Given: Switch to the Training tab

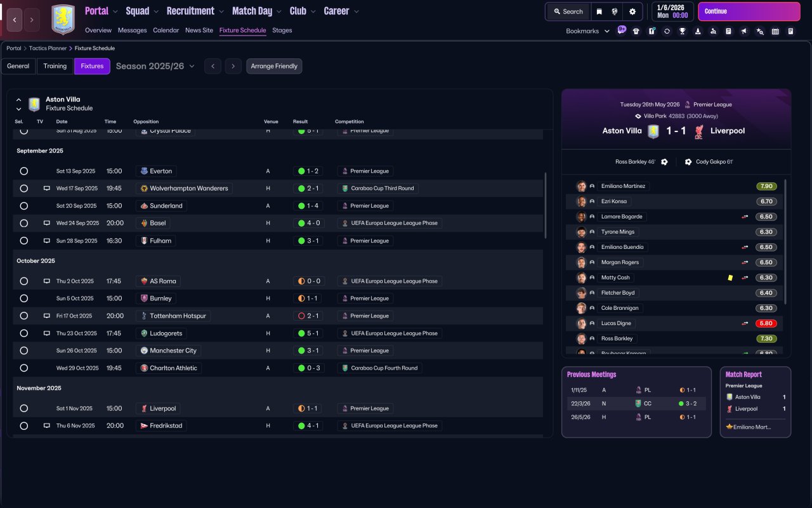Looking at the screenshot, I should coord(55,66).
